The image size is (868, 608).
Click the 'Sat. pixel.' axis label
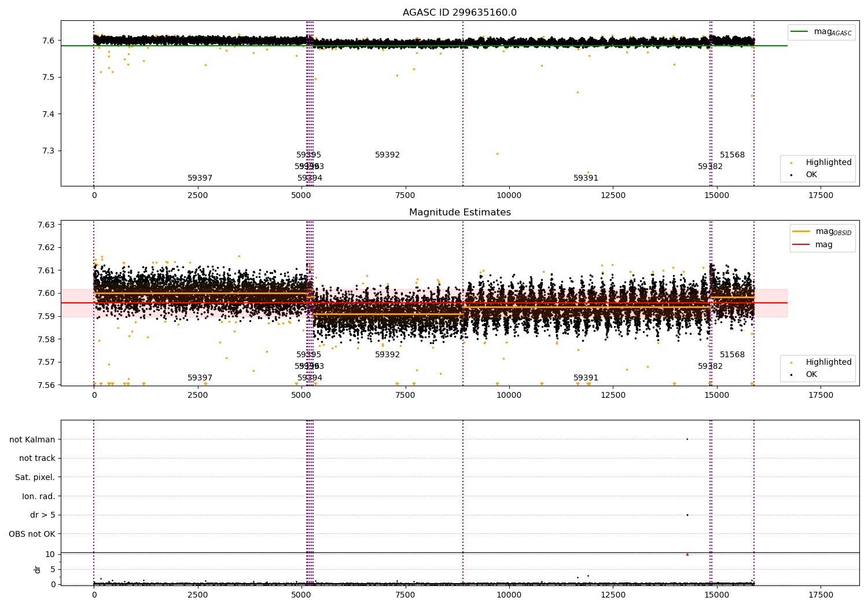click(35, 477)
